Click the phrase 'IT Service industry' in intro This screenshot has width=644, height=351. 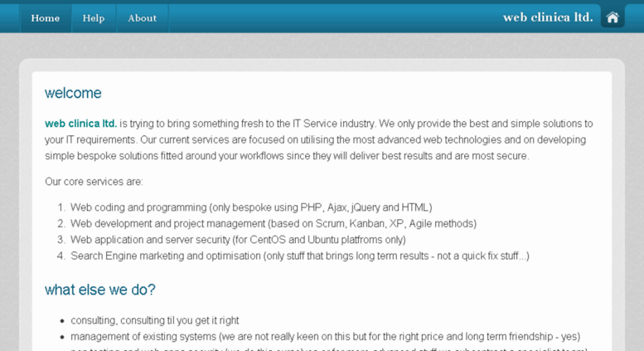point(333,124)
